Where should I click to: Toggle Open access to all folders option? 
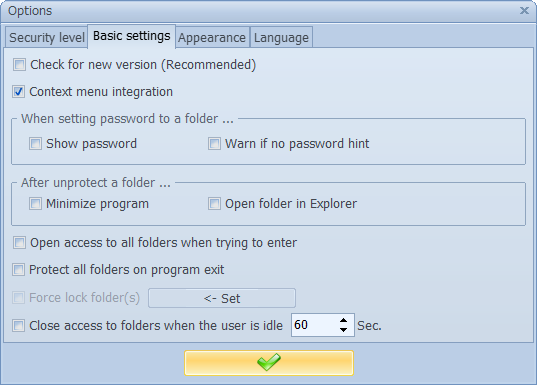(19, 243)
